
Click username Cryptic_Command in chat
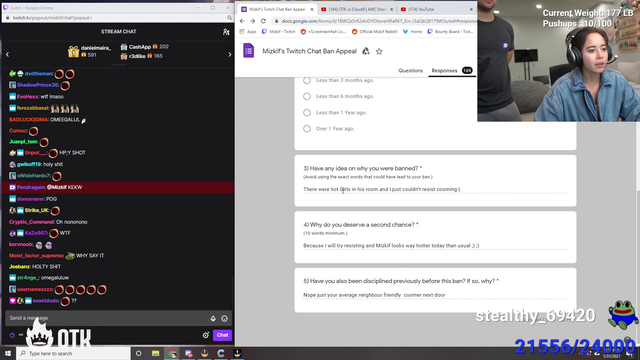tap(31, 222)
